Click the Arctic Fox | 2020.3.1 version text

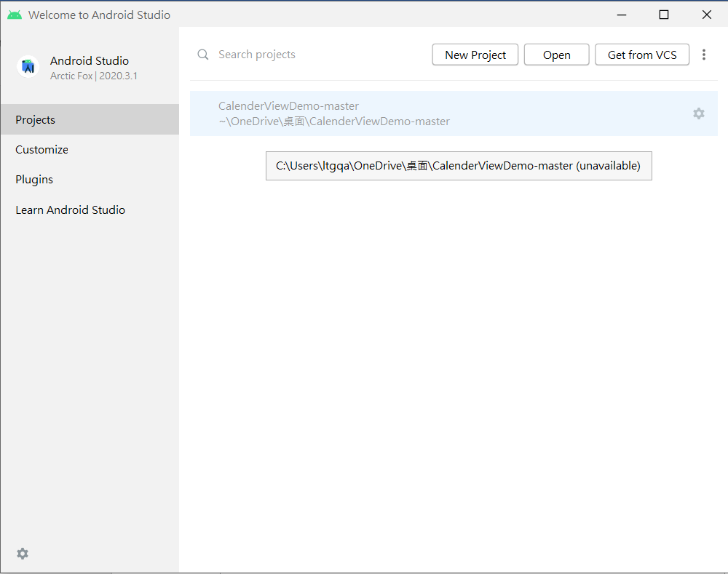tap(94, 76)
